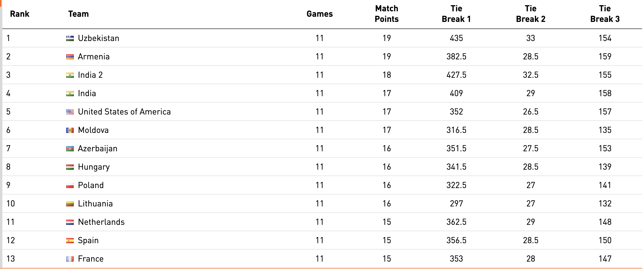The width and height of the screenshot is (644, 271).
Task: Click the Moldova flag icon
Action: pyautogui.click(x=70, y=130)
